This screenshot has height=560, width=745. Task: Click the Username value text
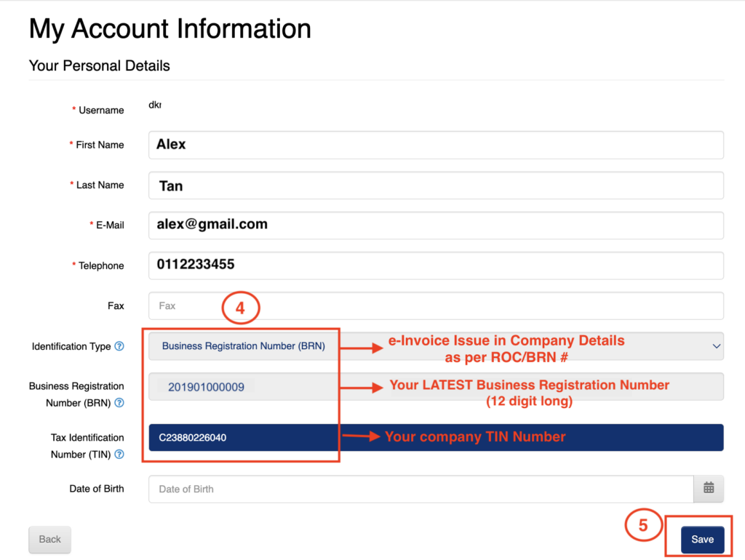pos(154,105)
